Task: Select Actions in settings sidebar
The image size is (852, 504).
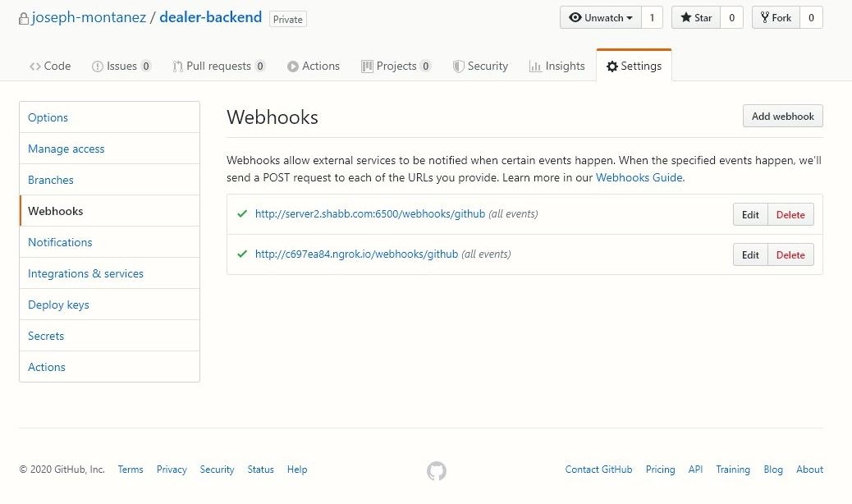Action: (x=109, y=367)
